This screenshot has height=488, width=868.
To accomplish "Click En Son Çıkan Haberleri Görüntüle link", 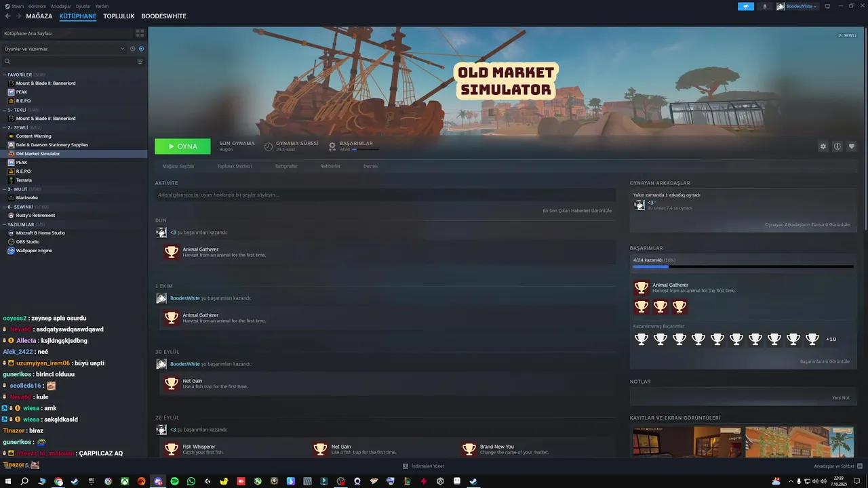I will [577, 211].
